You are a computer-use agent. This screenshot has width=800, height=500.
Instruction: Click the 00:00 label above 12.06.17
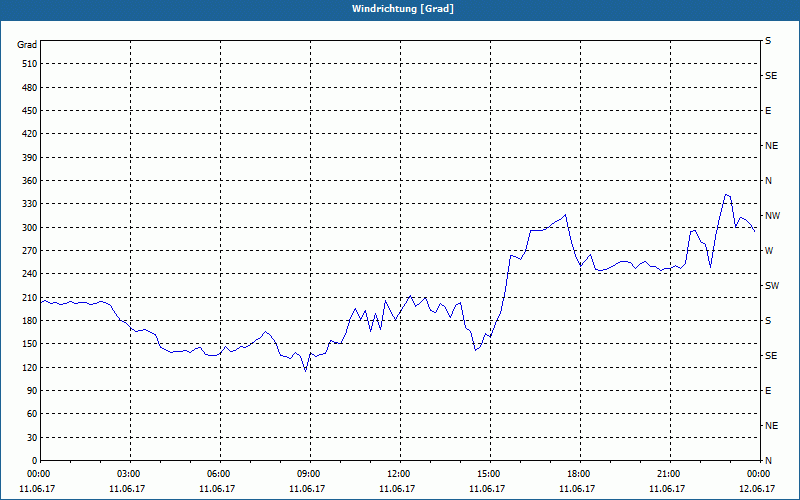point(759,474)
